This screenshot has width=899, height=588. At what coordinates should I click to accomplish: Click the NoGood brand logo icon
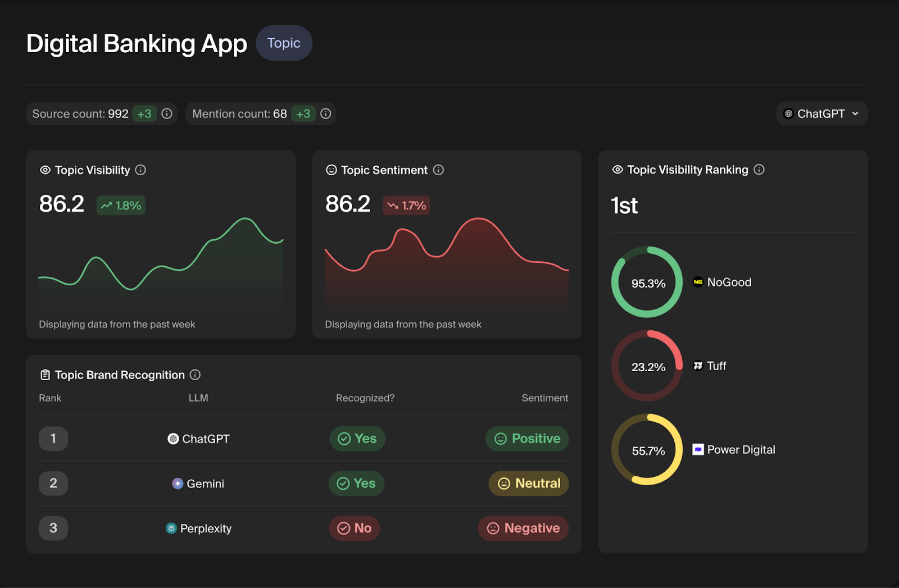pos(698,282)
